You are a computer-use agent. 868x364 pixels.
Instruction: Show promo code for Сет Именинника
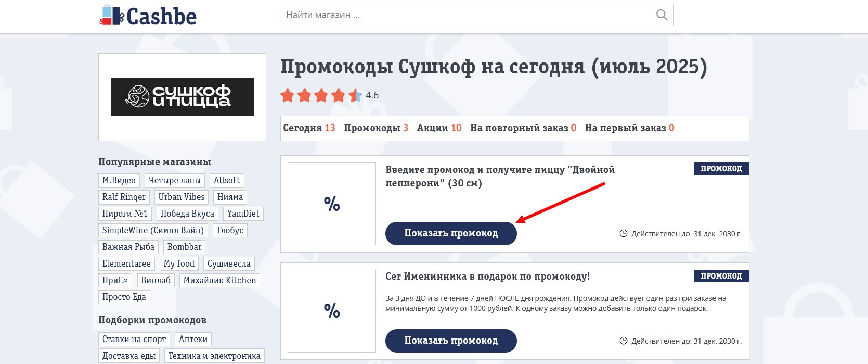pyautogui.click(x=451, y=341)
